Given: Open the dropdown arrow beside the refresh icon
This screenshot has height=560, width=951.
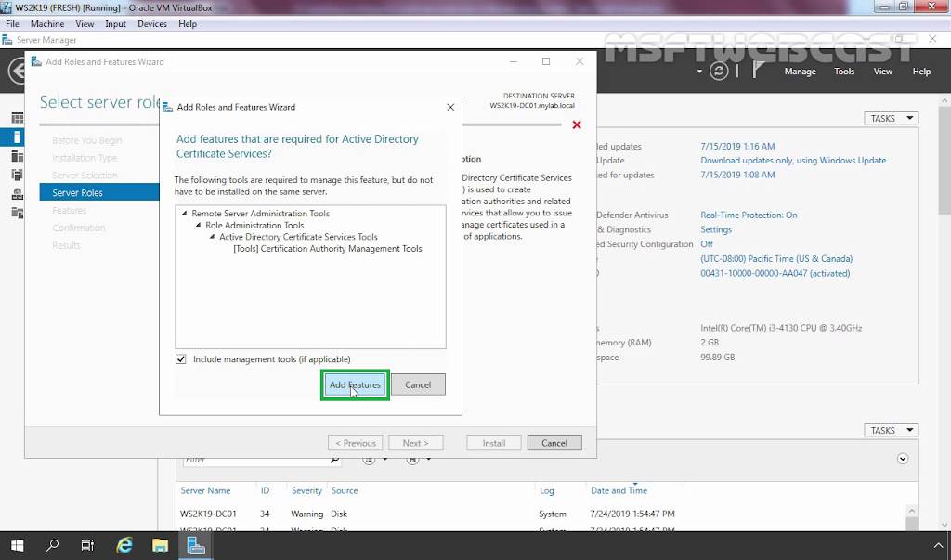Looking at the screenshot, I should (x=699, y=72).
